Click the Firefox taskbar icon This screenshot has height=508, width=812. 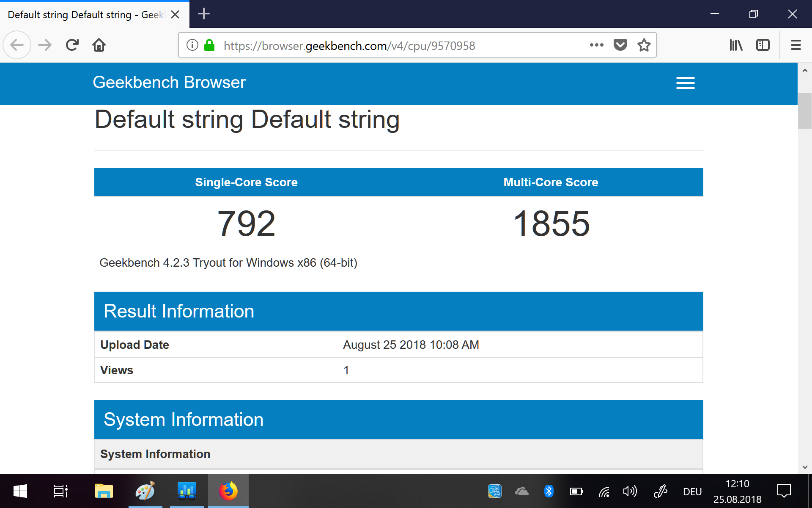tap(228, 491)
